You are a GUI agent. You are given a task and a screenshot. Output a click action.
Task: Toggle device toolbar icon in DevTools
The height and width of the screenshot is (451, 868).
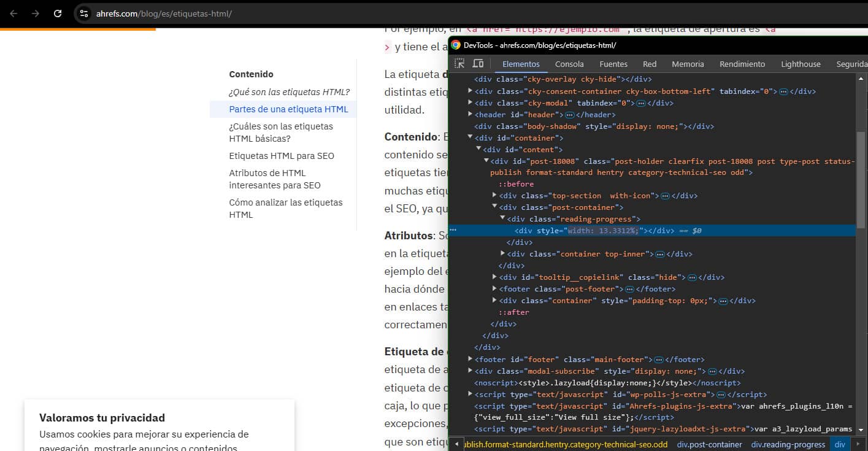click(478, 64)
